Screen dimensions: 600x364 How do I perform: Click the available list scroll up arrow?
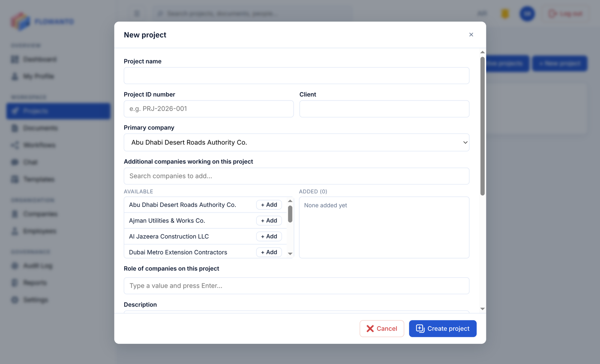[290, 201]
